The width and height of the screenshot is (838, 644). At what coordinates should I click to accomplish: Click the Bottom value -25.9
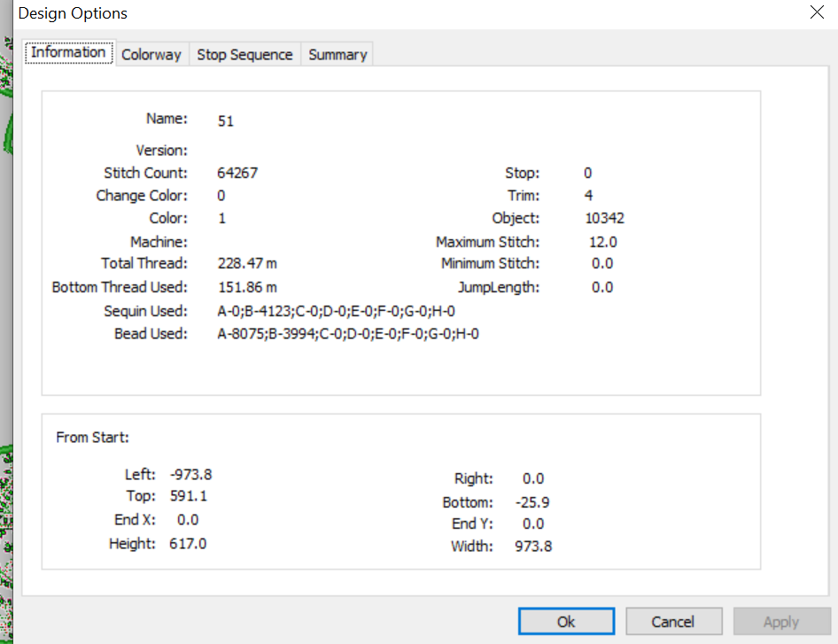[532, 502]
